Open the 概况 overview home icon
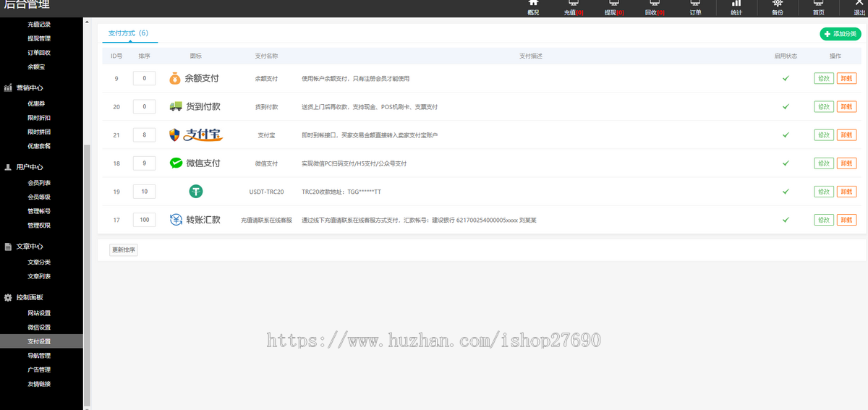Screen dimensions: 868x410 tap(533, 4)
